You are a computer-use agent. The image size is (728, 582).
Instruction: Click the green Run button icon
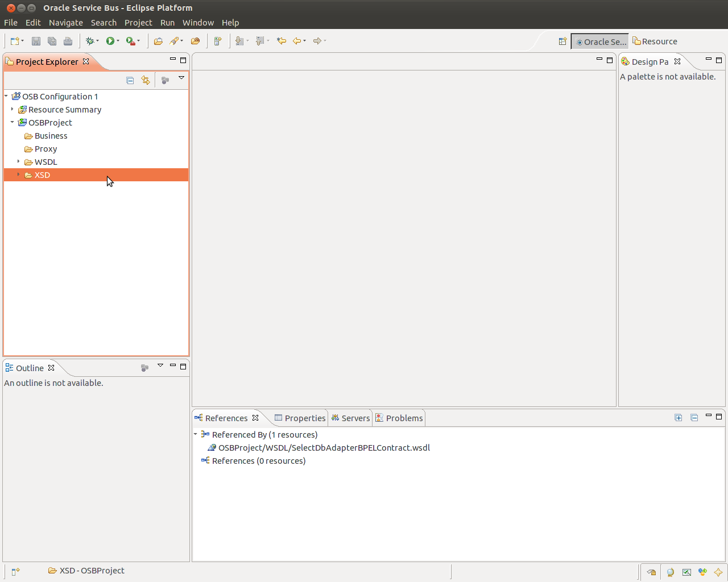(110, 41)
